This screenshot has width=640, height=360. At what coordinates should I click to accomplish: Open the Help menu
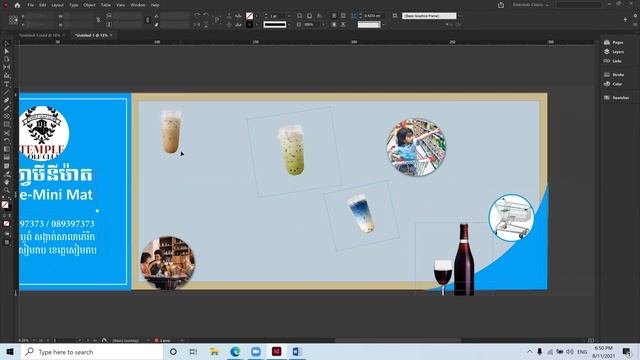(155, 5)
